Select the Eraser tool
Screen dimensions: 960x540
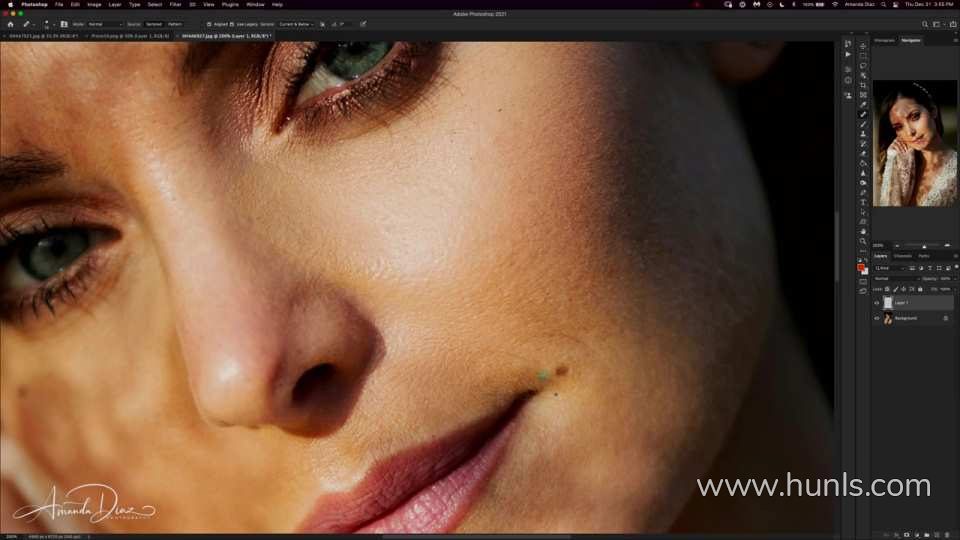coord(863,154)
